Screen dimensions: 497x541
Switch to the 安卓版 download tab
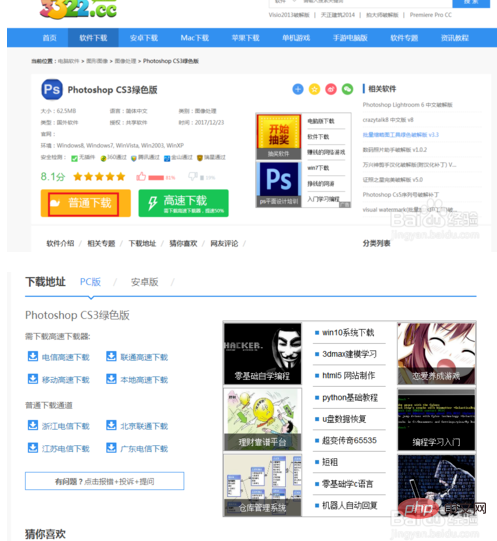[x=145, y=282]
